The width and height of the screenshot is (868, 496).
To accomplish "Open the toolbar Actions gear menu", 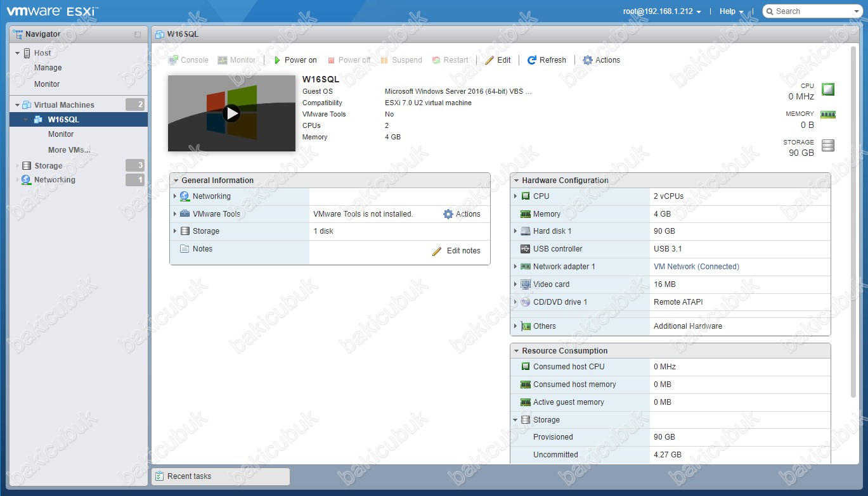I will tap(601, 60).
